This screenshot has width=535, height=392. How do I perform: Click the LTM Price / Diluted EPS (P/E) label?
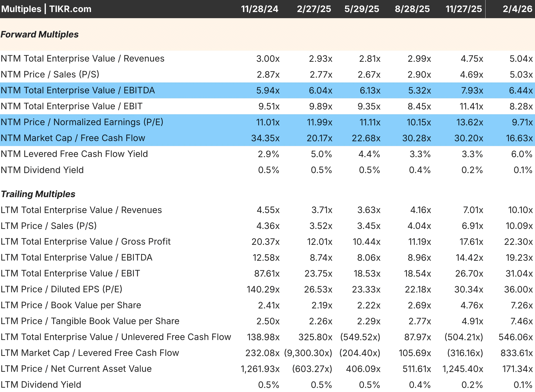[61, 289]
